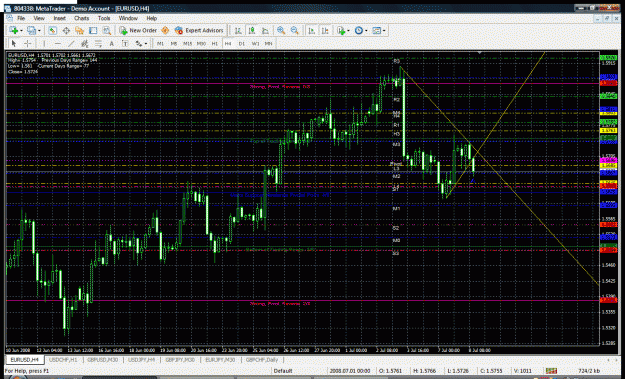625x379 pixels.
Task: Switch chart to Candlesticks mode
Action: [252, 30]
